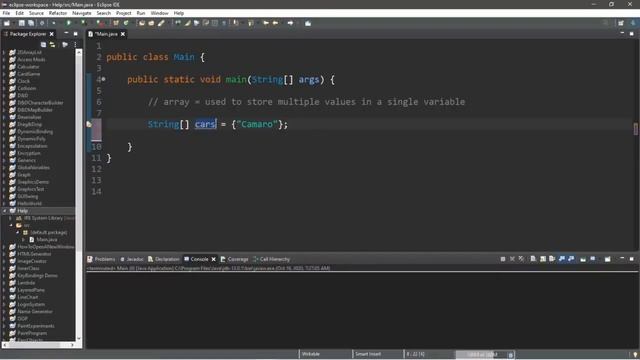Close the Main.java editor tab

(122, 34)
